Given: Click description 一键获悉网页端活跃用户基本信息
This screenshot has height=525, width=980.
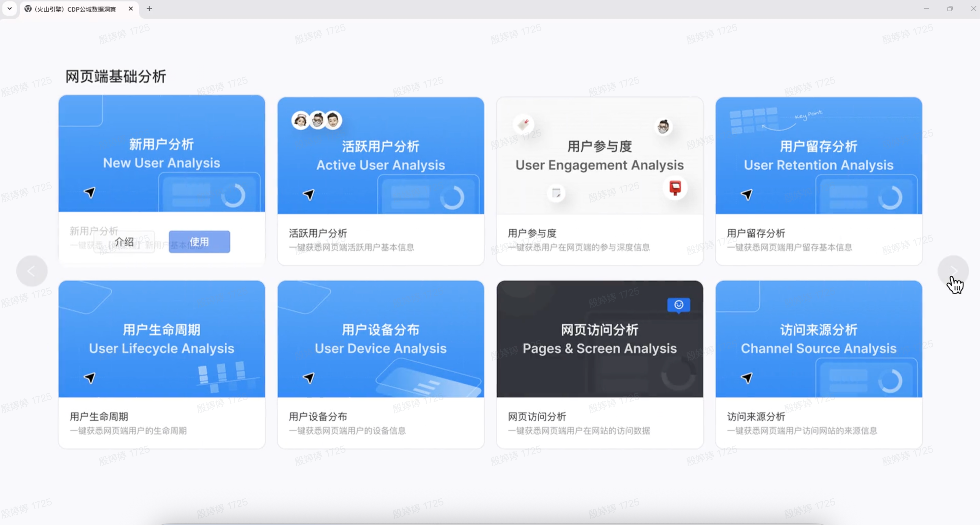Looking at the screenshot, I should point(352,247).
